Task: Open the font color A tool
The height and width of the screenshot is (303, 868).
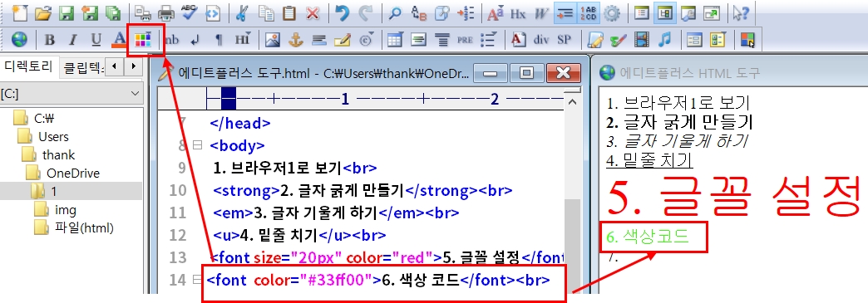Action: coord(119,39)
